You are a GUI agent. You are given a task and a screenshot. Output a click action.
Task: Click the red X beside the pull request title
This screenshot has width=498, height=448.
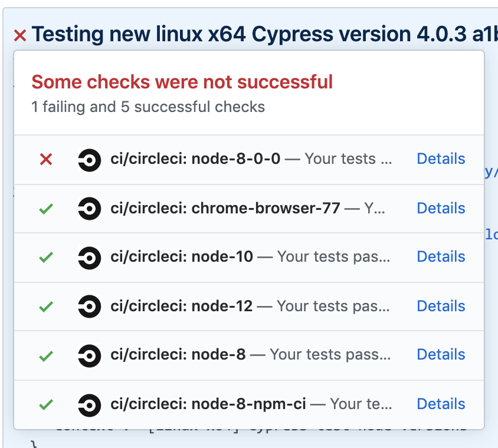click(19, 35)
